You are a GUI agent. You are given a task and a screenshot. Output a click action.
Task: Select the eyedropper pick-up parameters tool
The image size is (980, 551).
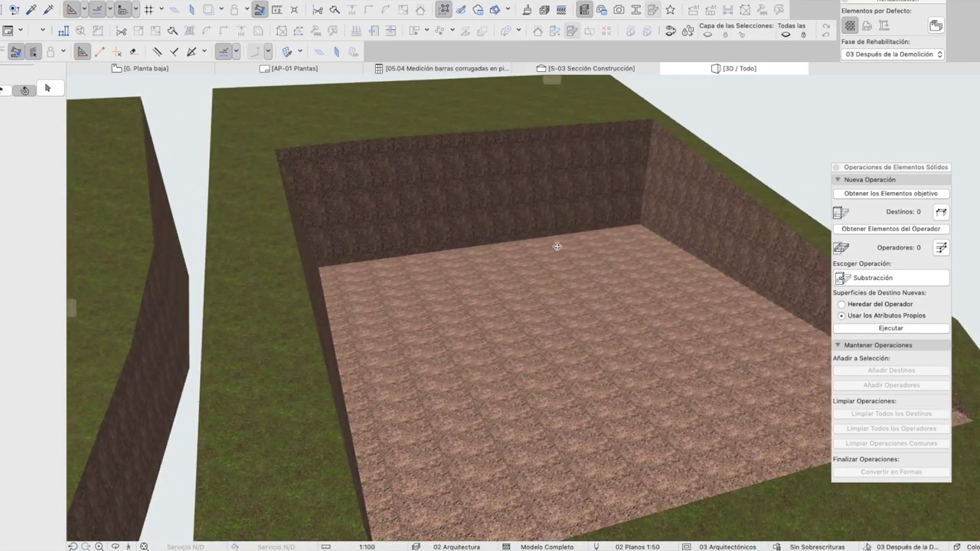[x=31, y=10]
